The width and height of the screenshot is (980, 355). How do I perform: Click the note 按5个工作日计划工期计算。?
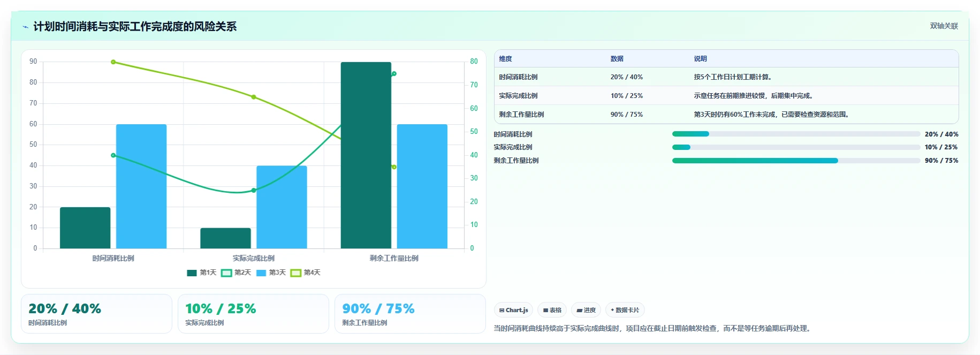[734, 77]
